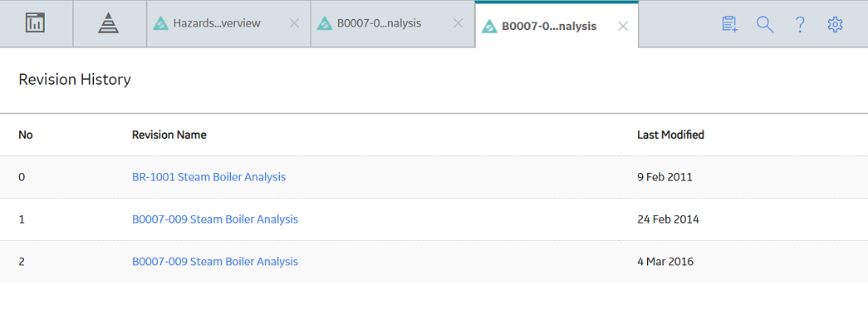Close the Hazards...verview tab
The image size is (868, 320).
(x=295, y=23)
